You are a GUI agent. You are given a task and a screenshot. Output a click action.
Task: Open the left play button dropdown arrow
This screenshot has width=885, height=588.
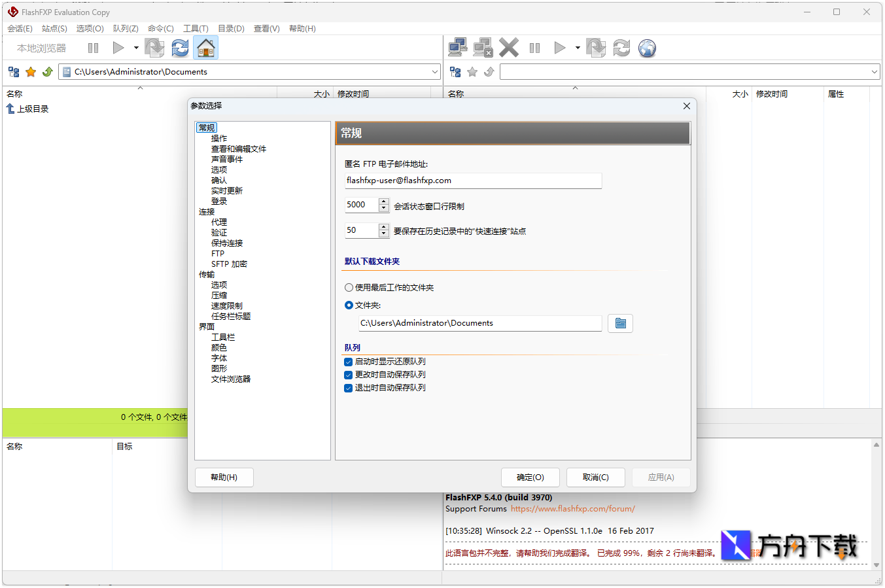(136, 48)
